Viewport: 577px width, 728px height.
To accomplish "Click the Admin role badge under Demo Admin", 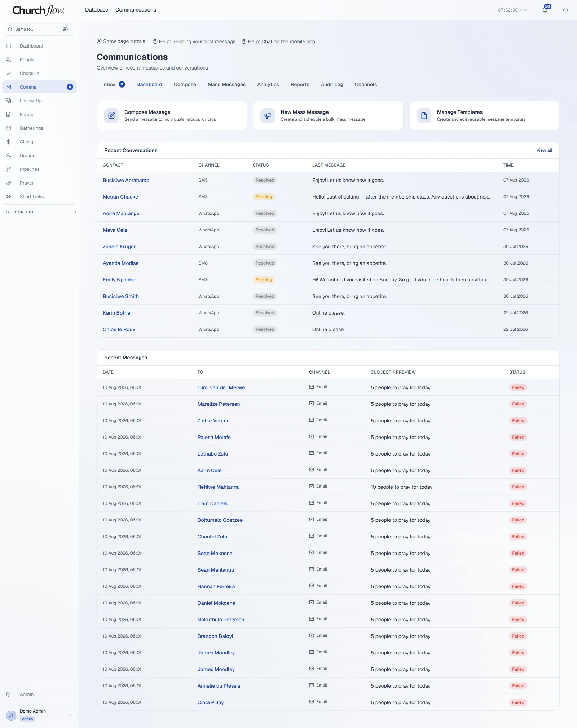I will coord(27,719).
